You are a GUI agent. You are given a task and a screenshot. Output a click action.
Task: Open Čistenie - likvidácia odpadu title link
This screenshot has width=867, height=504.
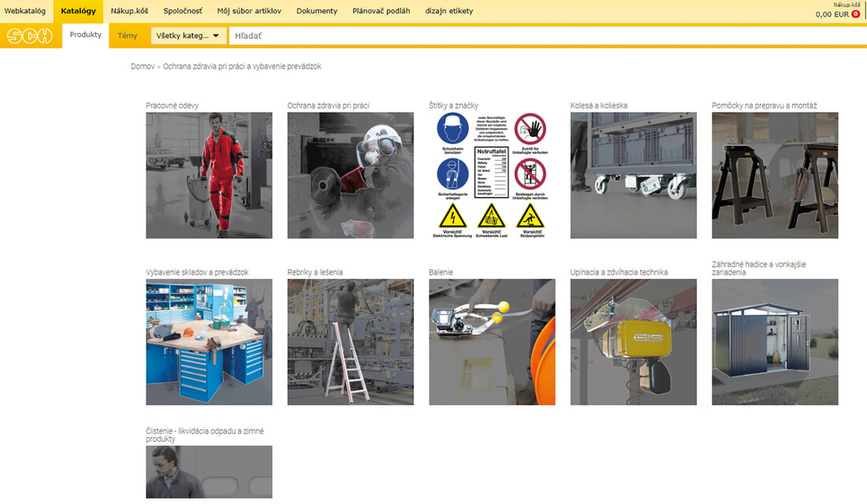click(x=205, y=435)
